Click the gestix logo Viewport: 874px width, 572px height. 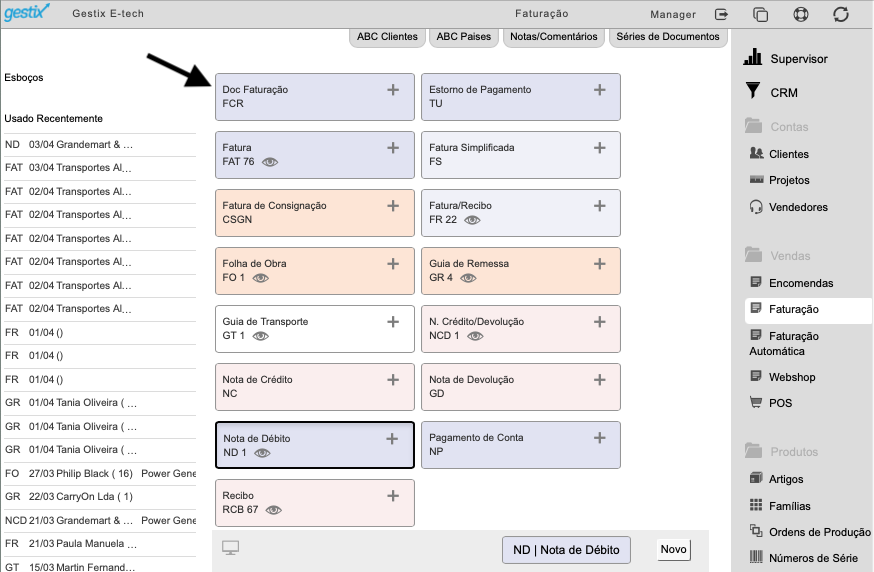click(26, 12)
